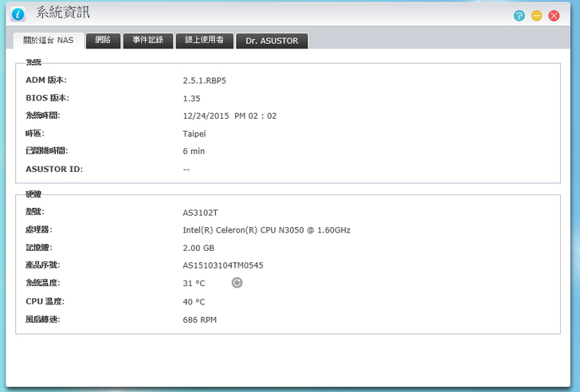Select the 關於這台 NAS tab
The height and width of the screenshot is (392, 580).
tap(49, 41)
